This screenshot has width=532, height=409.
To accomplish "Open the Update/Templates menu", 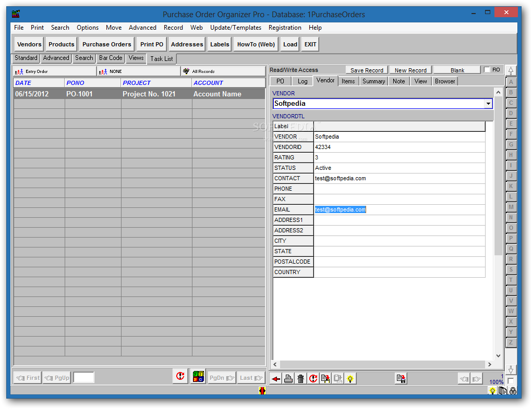I will click(236, 28).
